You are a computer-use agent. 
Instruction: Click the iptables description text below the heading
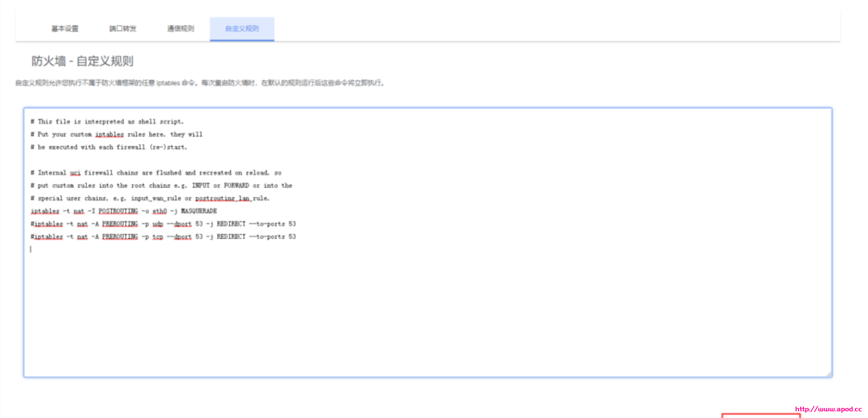(x=200, y=83)
